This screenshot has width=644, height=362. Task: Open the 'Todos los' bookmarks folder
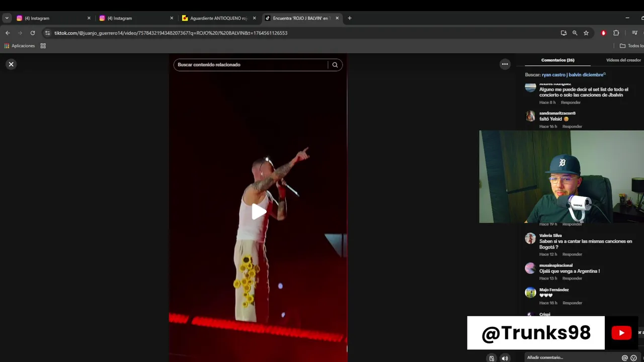pos(632,46)
